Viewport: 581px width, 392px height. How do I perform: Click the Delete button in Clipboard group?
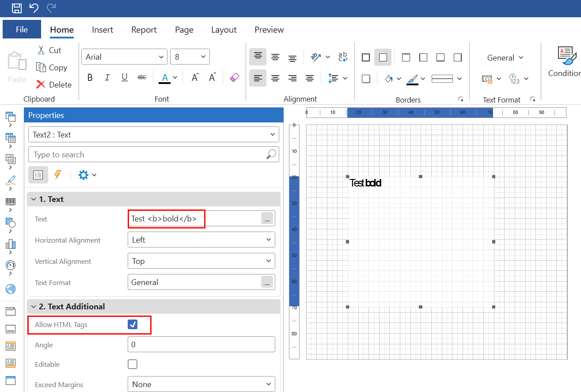tap(54, 84)
